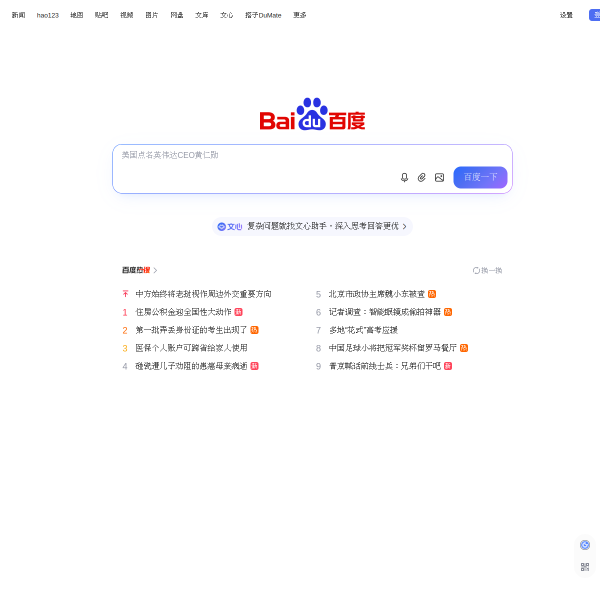Open 新闻 in the top navigation
This screenshot has height=600, width=600.
pyautogui.click(x=18, y=15)
